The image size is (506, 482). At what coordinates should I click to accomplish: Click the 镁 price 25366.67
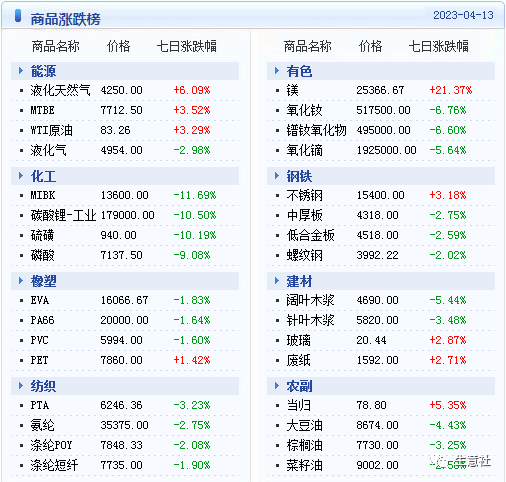pos(380,90)
